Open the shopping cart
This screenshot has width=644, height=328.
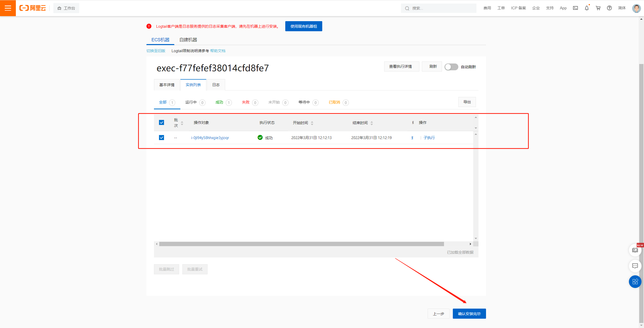[x=598, y=8]
